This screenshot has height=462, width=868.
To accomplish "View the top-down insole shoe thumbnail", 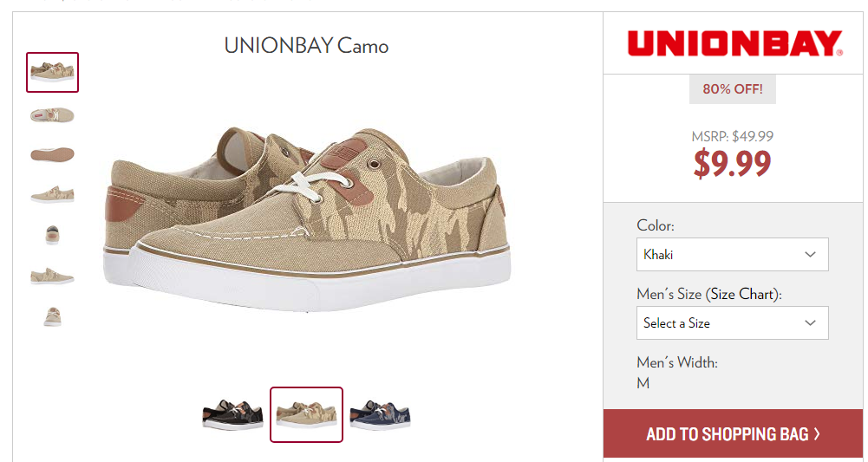I will [x=52, y=115].
